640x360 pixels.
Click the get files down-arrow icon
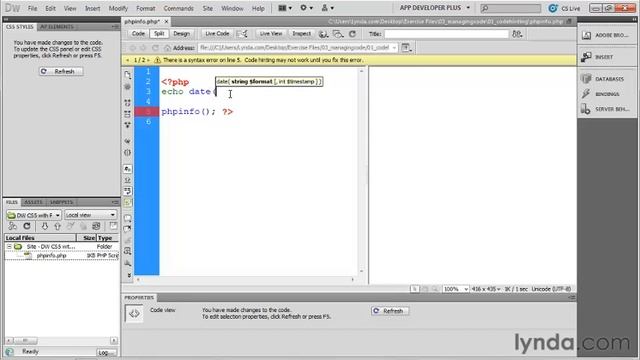[44, 226]
